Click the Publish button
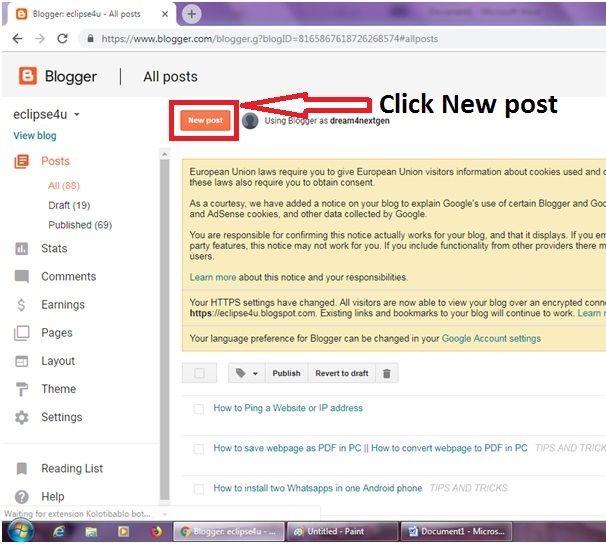Screen dimensions: 606x544 point(286,373)
